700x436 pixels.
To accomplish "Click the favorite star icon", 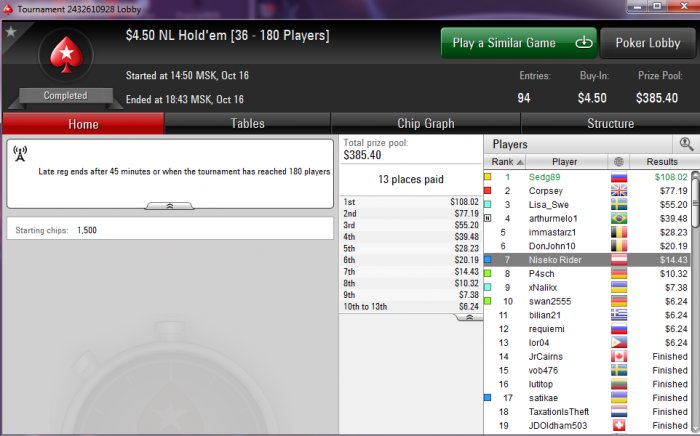I will tap(11, 32).
